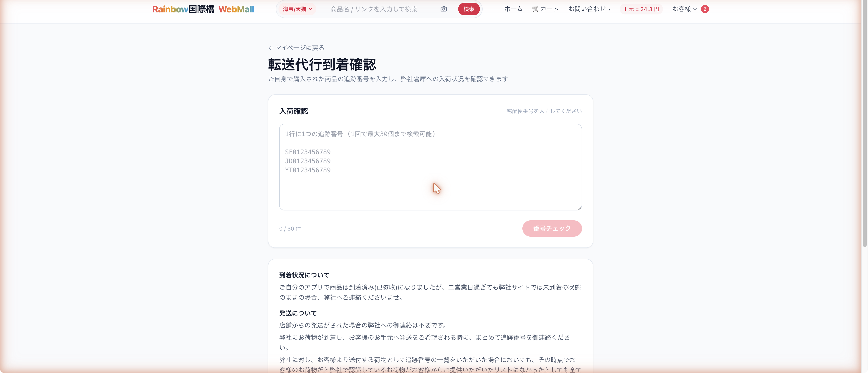Go to ホーム in the top navigation

point(513,9)
